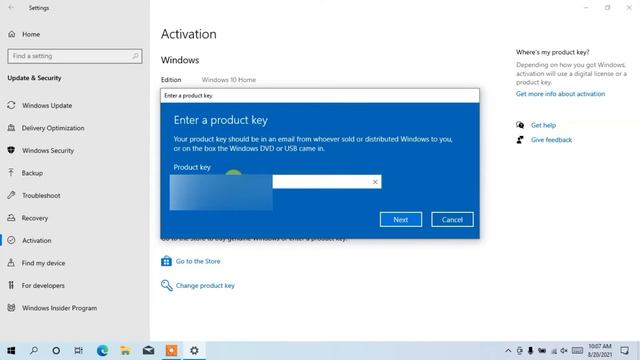Click the Windows Update refresh icon

pyautogui.click(x=11, y=105)
